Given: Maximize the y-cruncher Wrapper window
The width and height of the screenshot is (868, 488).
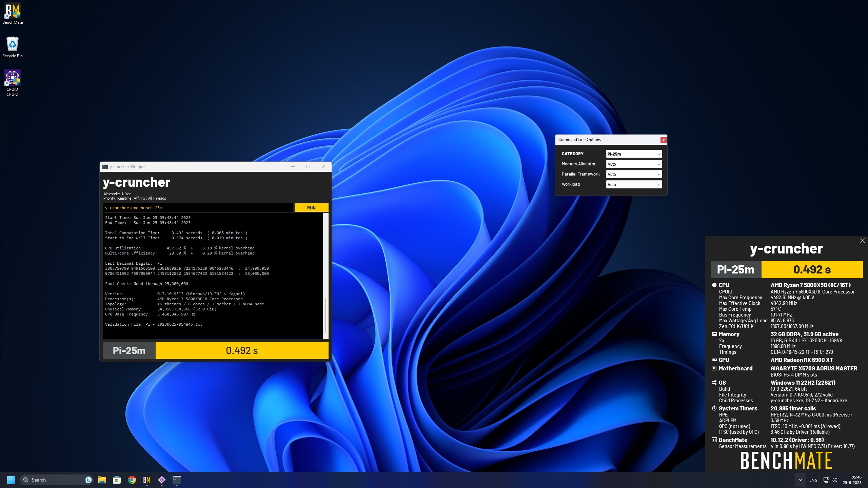Looking at the screenshot, I should pyautogui.click(x=308, y=166).
